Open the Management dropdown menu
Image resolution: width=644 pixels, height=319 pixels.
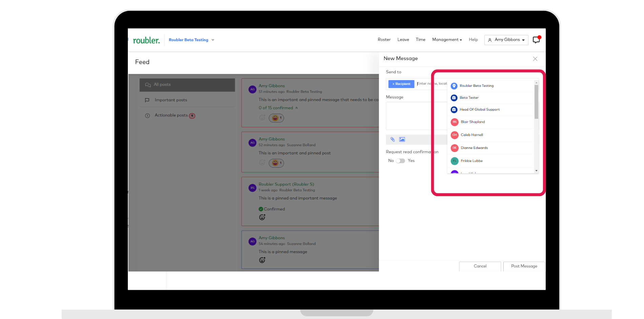point(447,40)
